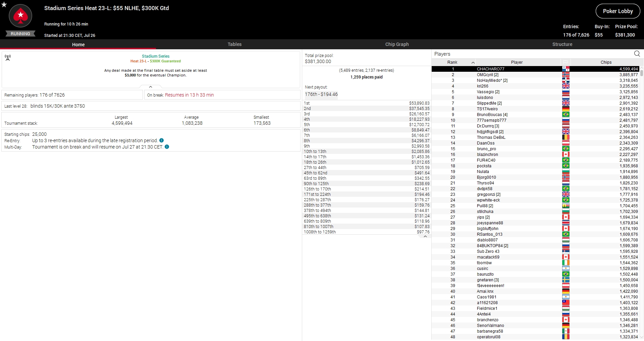This screenshot has height=341, width=644.
Task: Select the luisdono player row
Action: point(535,98)
